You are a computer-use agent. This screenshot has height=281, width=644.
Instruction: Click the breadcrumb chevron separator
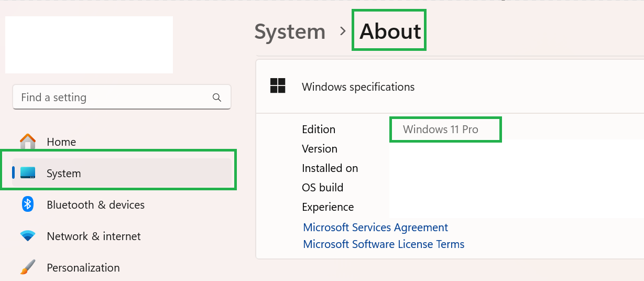343,31
